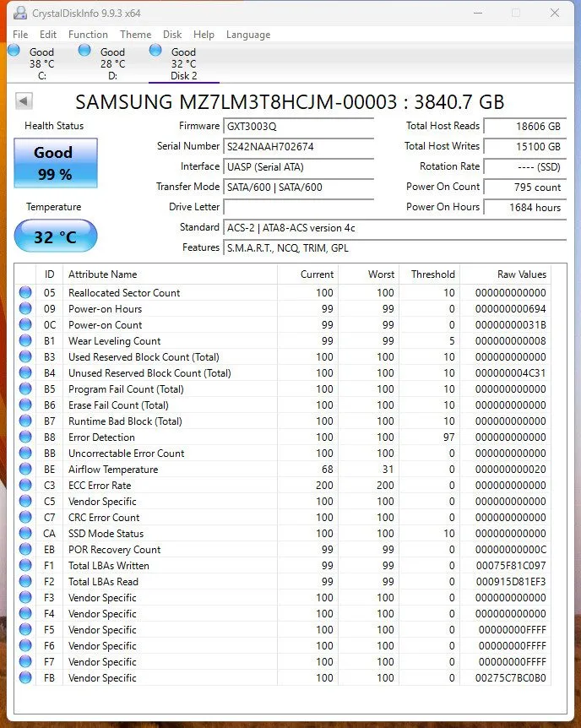
Task: Open the Help menu
Action: 204,35
